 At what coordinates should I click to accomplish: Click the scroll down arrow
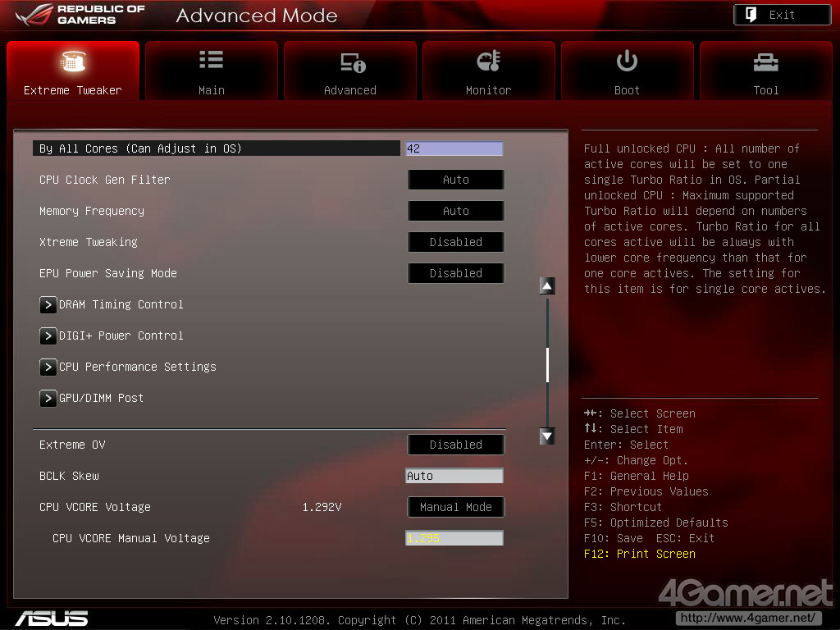click(x=547, y=436)
